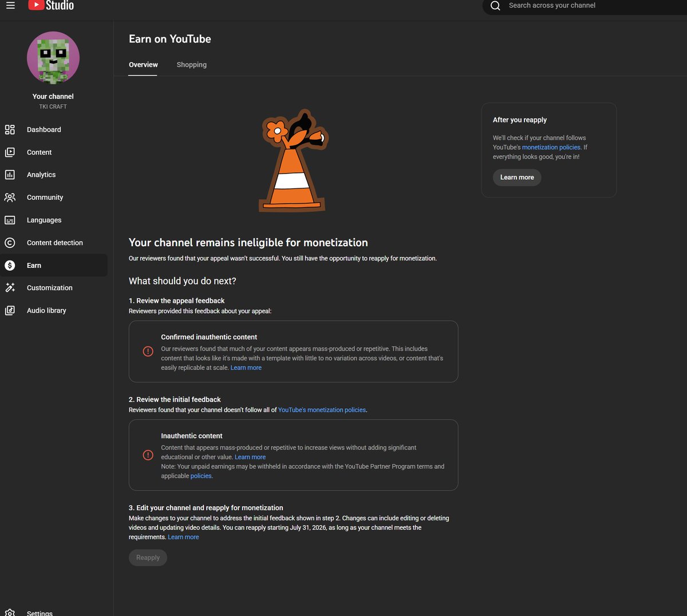This screenshot has height=616, width=687.
Task: Switch to the Overview tab
Action: [x=143, y=65]
